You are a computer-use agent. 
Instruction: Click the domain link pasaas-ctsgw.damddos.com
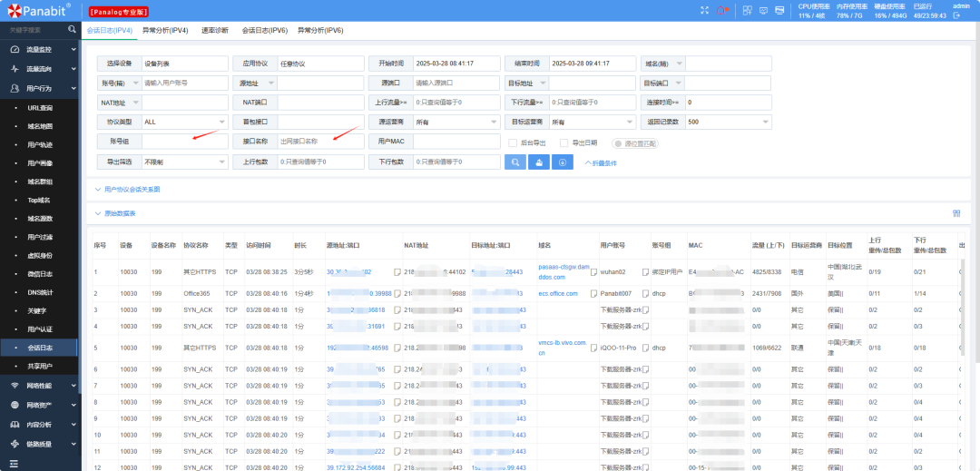coord(563,271)
